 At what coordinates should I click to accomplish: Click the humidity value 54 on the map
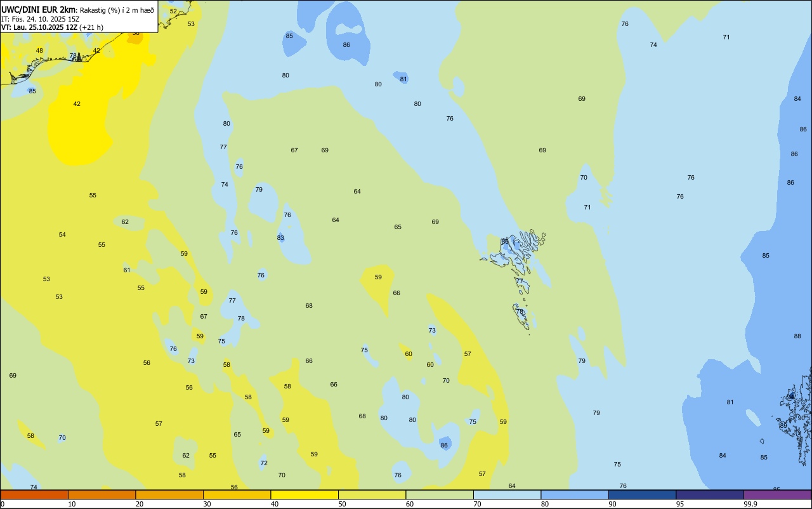point(62,235)
